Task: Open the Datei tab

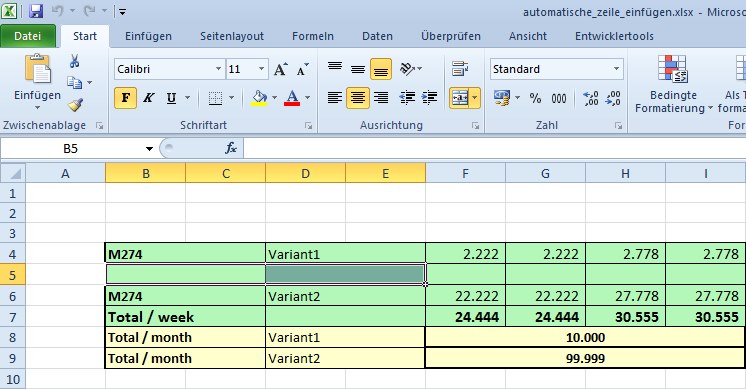Action: click(28, 36)
